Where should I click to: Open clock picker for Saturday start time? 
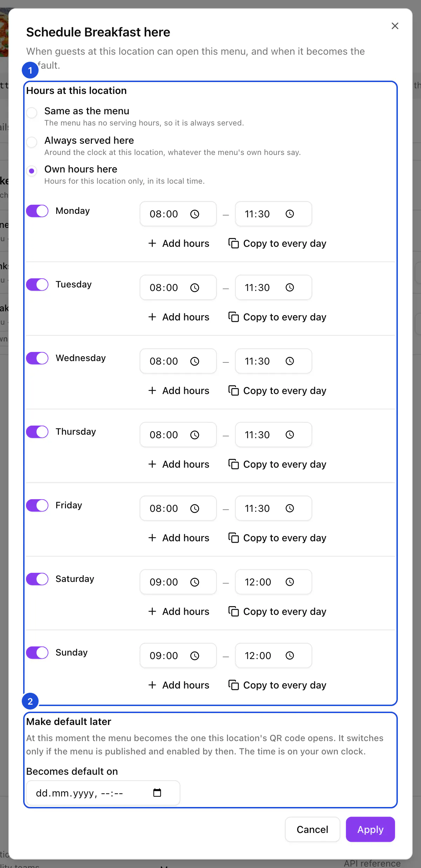tap(195, 582)
